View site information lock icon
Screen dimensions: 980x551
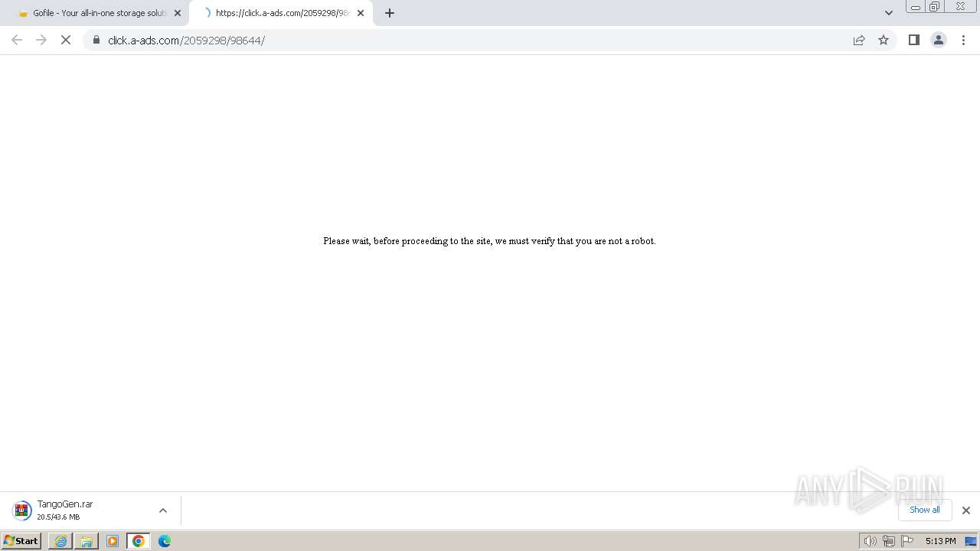[96, 40]
